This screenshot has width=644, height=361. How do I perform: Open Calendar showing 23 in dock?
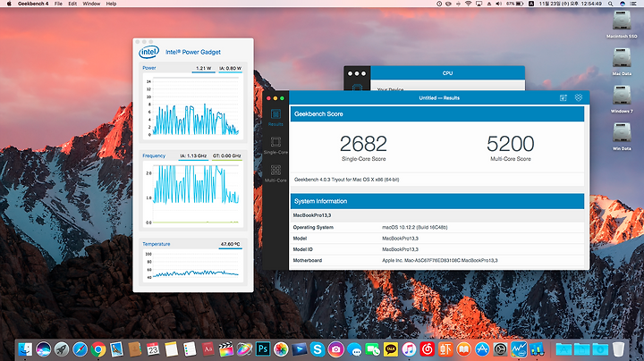click(x=153, y=349)
